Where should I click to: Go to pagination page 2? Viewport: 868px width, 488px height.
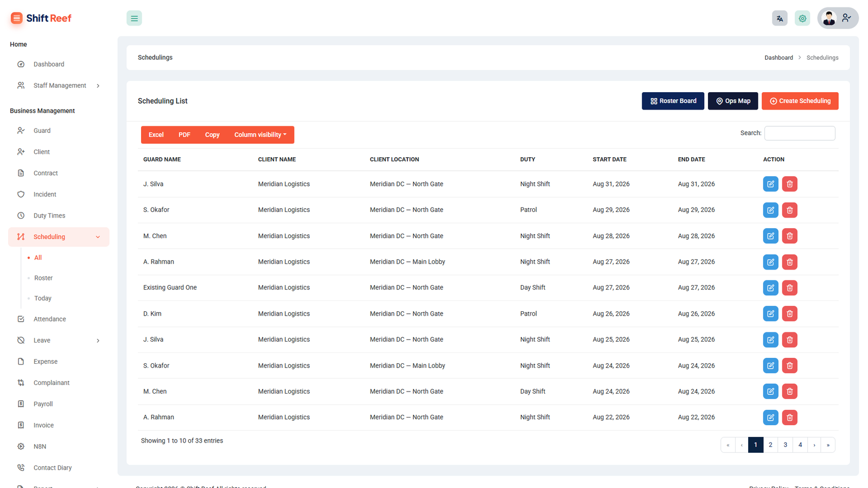770,445
